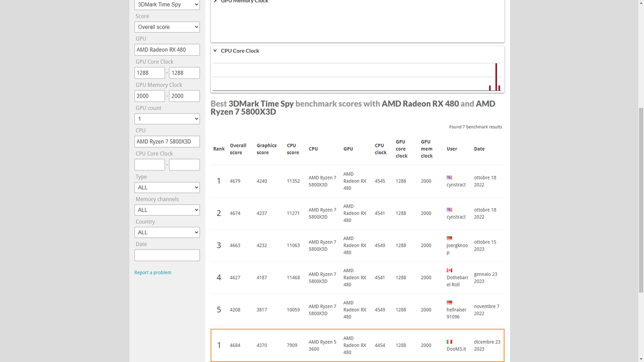Viewport: 644px width, 362px height.
Task: Click the GPU Core Clock minimum field
Action: (x=149, y=73)
